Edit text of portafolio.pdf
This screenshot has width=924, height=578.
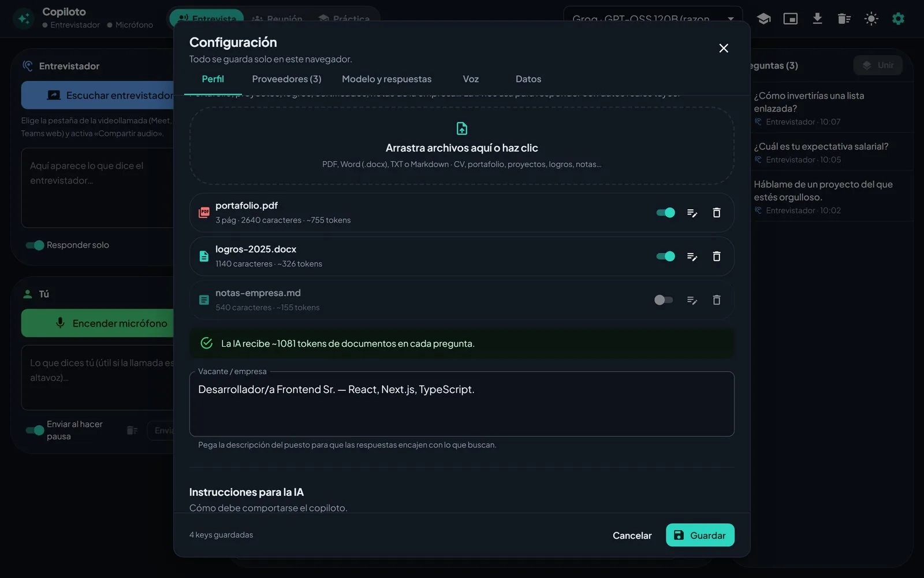pyautogui.click(x=692, y=213)
